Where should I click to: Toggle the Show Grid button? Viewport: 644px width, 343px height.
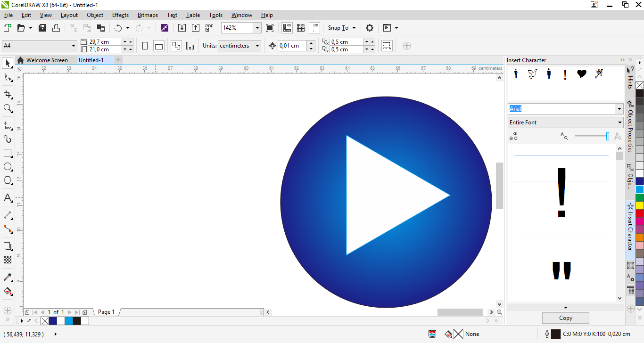(x=301, y=28)
